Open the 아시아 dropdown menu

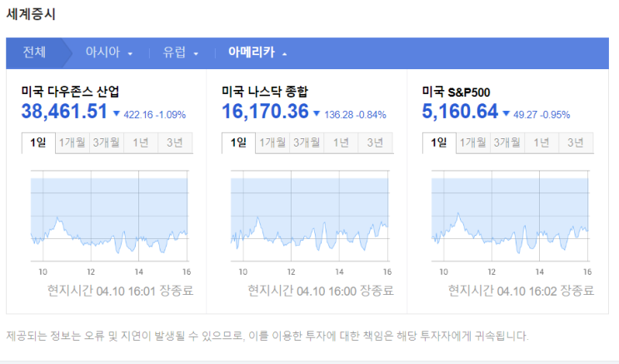point(108,53)
